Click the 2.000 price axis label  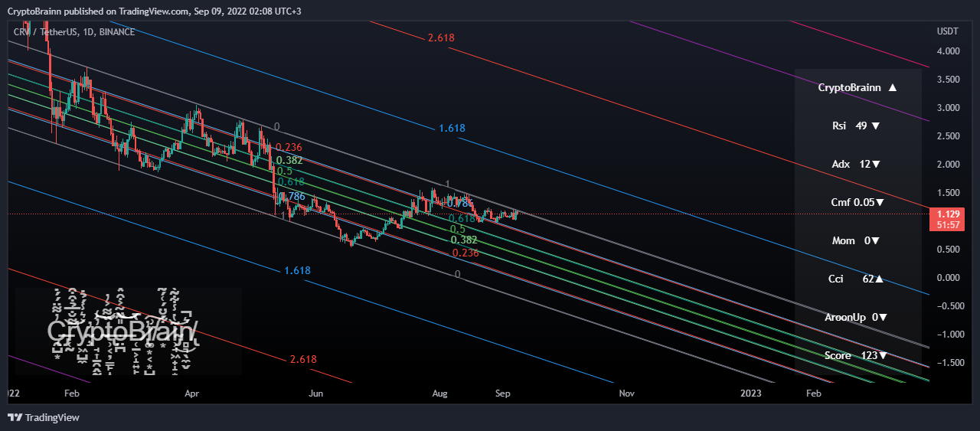(x=948, y=165)
